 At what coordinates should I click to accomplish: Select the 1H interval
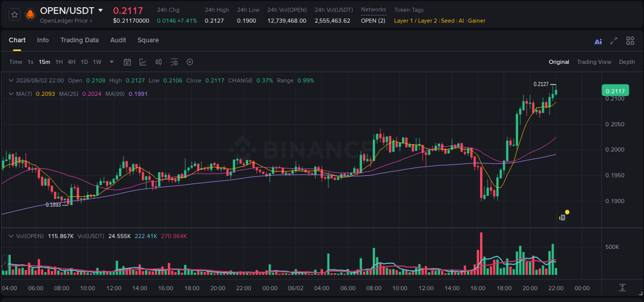click(x=59, y=62)
